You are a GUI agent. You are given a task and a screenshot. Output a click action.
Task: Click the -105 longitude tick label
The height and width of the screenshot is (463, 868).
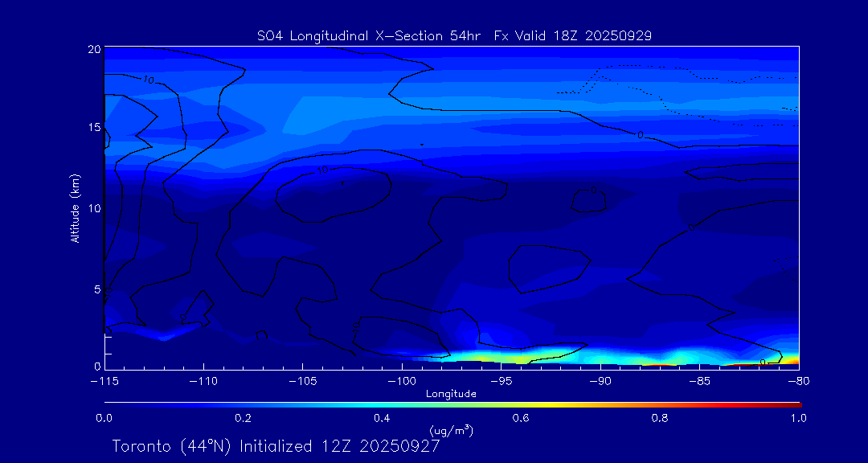(302, 382)
